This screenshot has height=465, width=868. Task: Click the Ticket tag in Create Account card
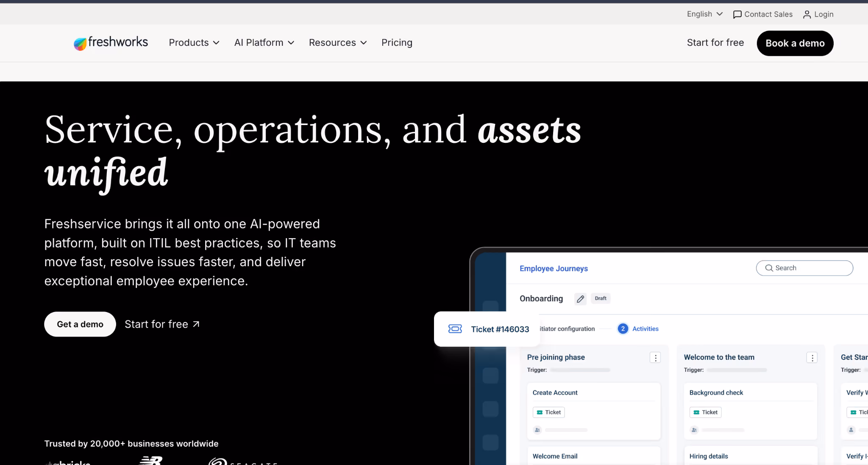point(548,412)
